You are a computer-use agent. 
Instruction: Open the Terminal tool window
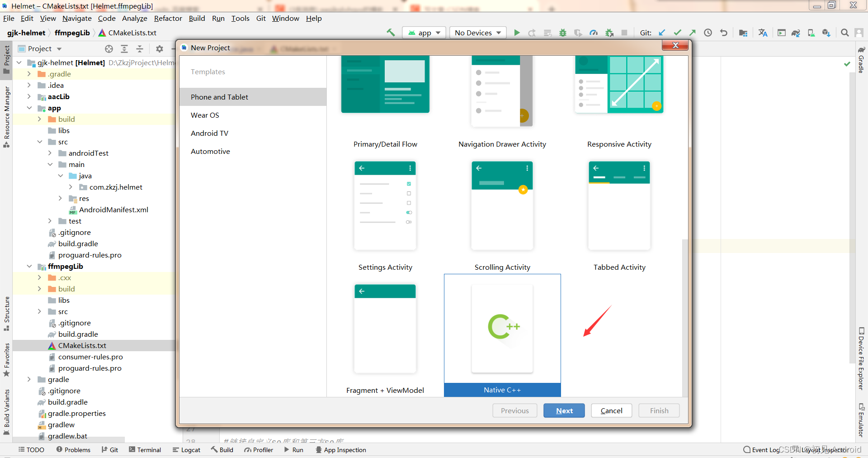point(145,450)
